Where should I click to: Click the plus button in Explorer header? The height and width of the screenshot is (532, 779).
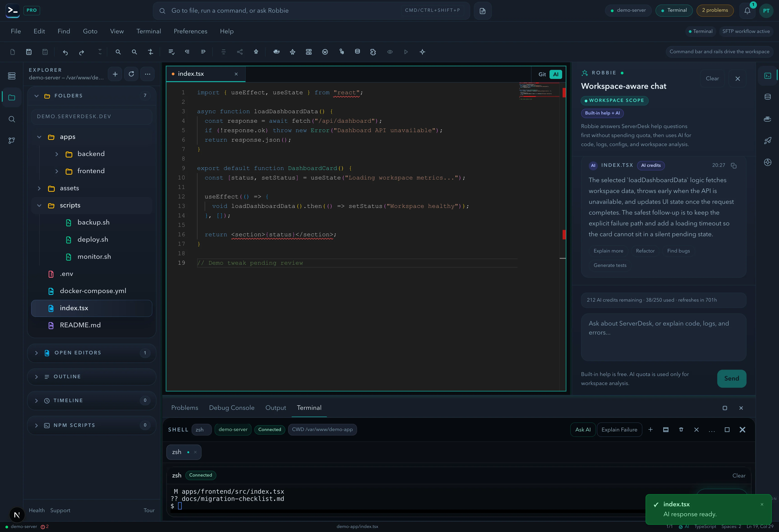click(x=115, y=74)
